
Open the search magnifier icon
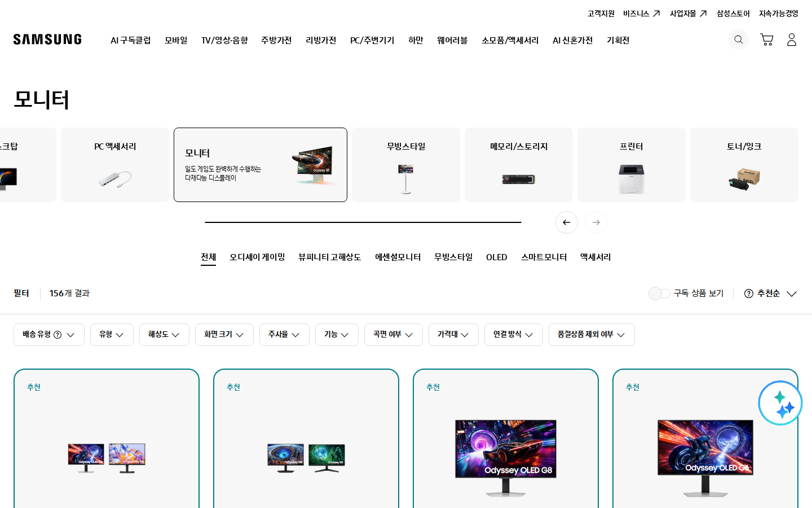738,40
